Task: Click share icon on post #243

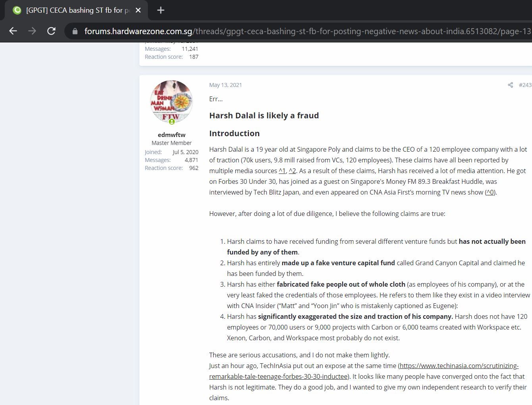Action: click(x=510, y=85)
